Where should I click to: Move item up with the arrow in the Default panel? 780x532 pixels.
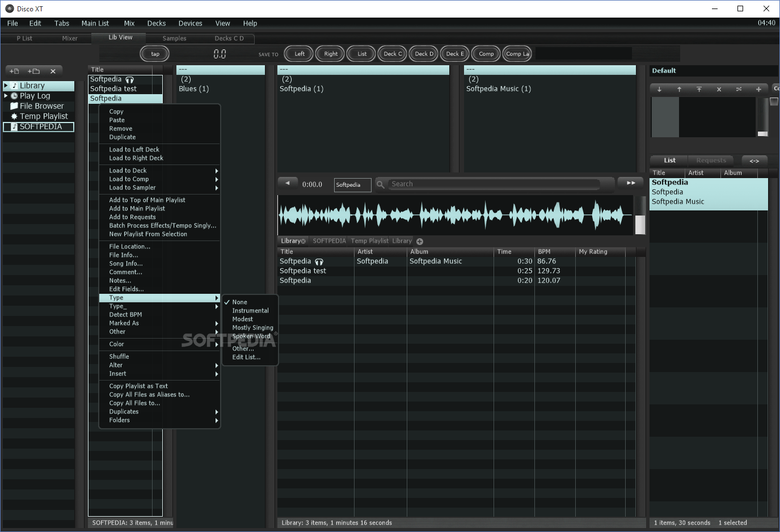pos(679,89)
